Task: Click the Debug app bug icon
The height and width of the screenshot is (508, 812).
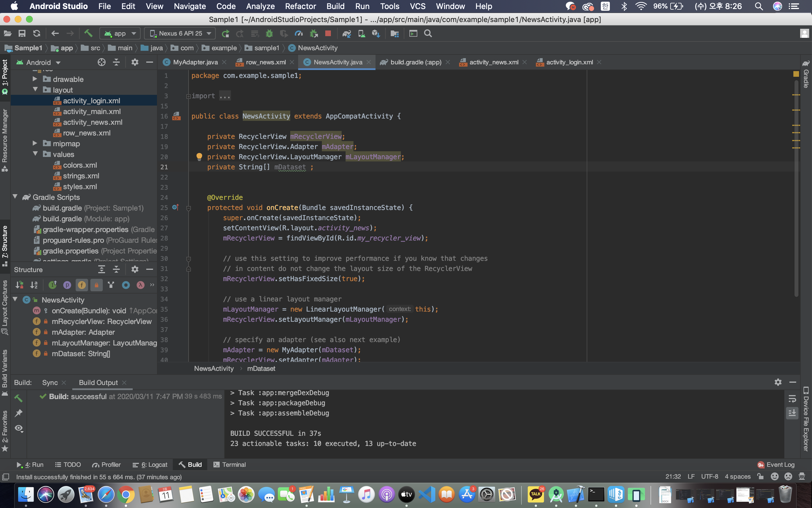Action: click(x=269, y=33)
